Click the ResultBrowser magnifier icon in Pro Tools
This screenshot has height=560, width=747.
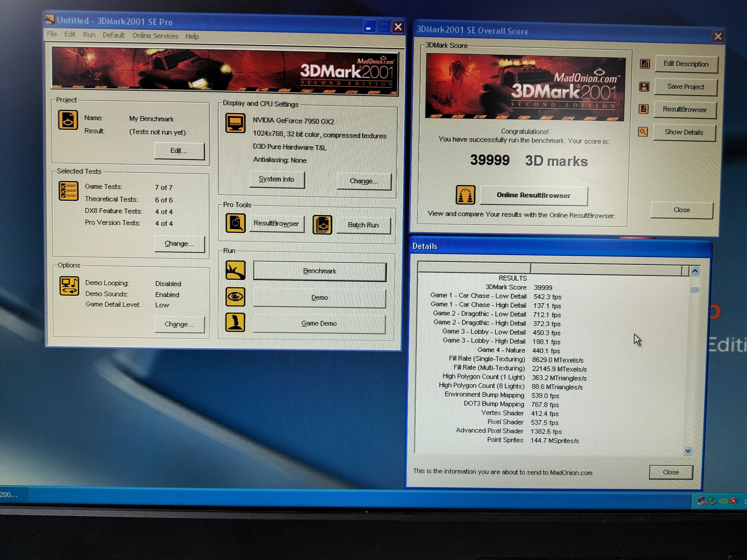click(235, 223)
